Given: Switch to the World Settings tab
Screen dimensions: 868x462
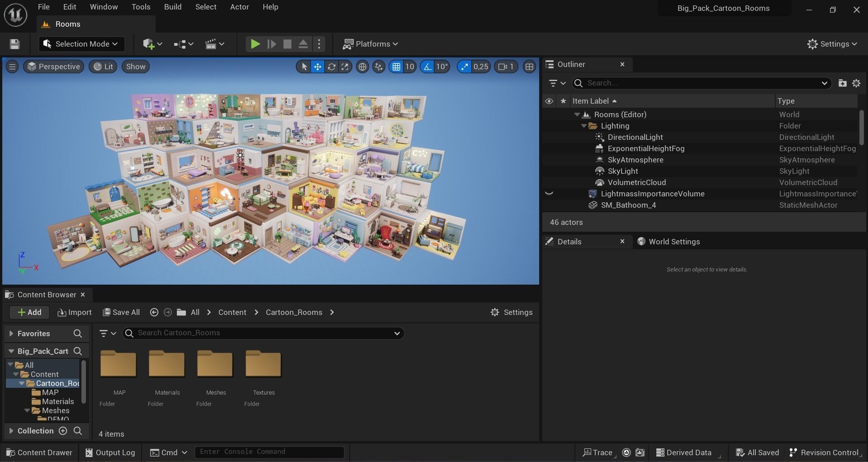Looking at the screenshot, I should tap(669, 242).
